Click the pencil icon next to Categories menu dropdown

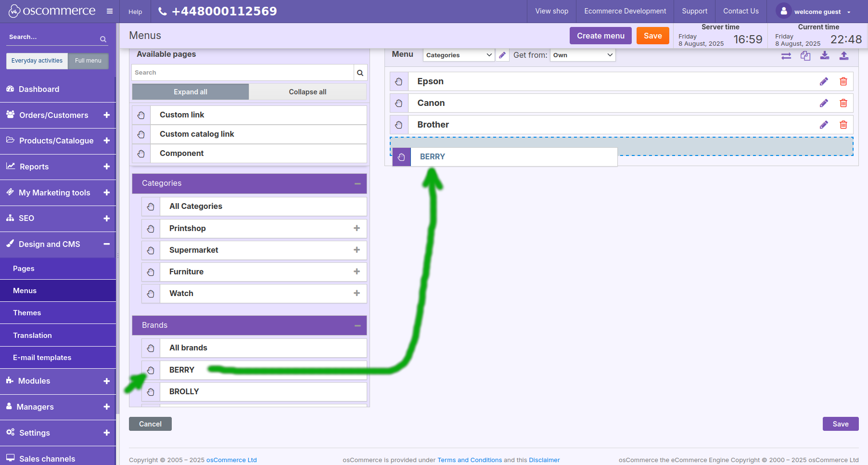click(x=502, y=55)
